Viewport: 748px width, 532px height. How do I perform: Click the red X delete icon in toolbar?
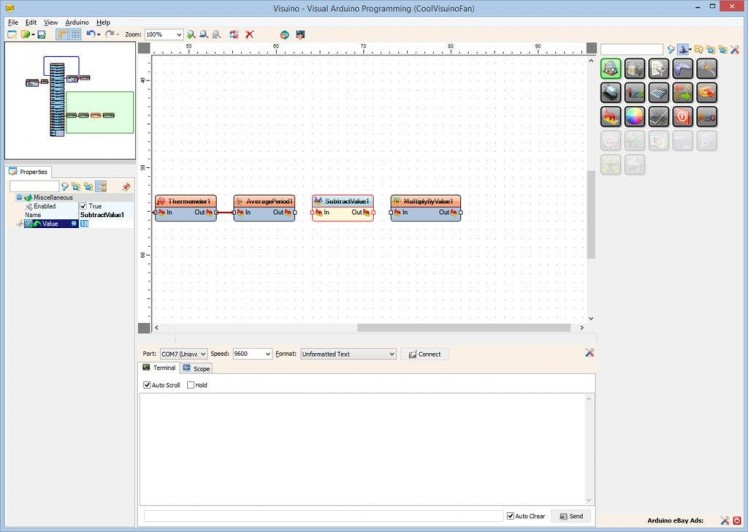[250, 34]
